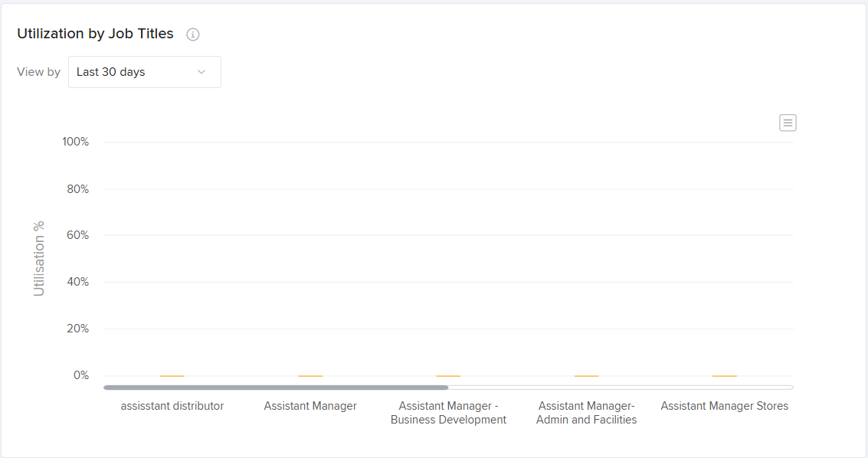Click Assistant Manager- Admin and Facilities label
Image resolution: width=868 pixels, height=458 pixels.
tap(587, 413)
